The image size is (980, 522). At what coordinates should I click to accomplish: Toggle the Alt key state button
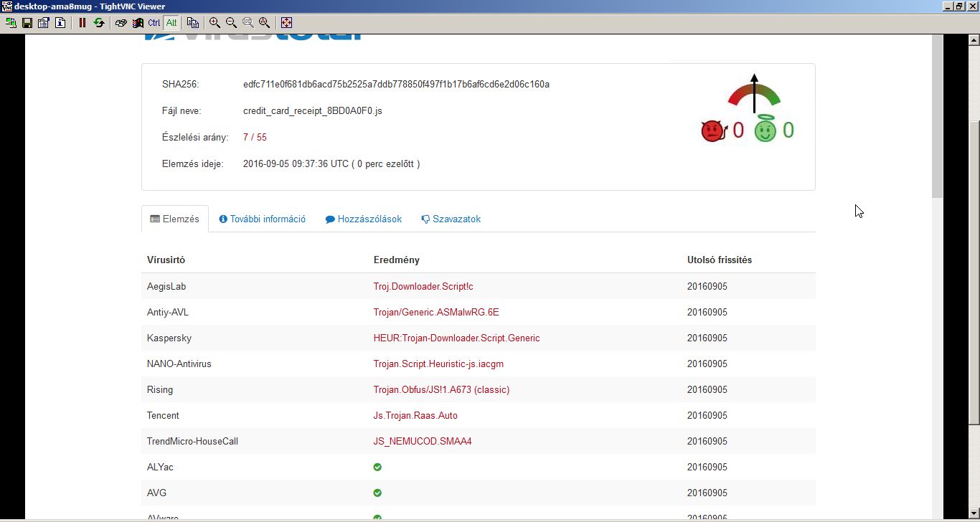point(171,23)
